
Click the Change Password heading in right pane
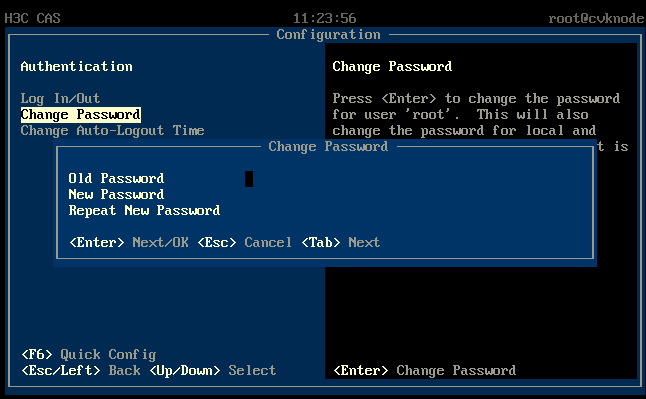(x=392, y=67)
